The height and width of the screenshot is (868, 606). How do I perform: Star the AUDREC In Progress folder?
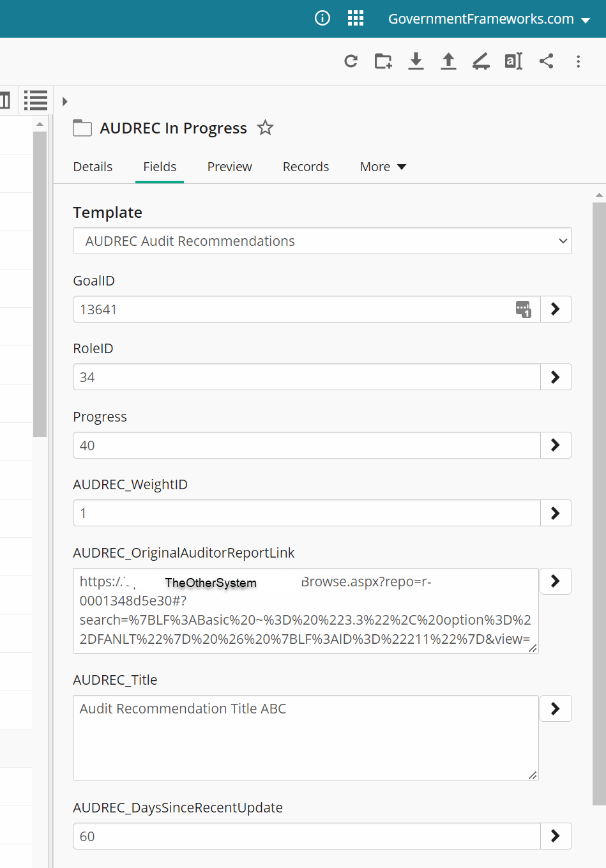click(265, 128)
